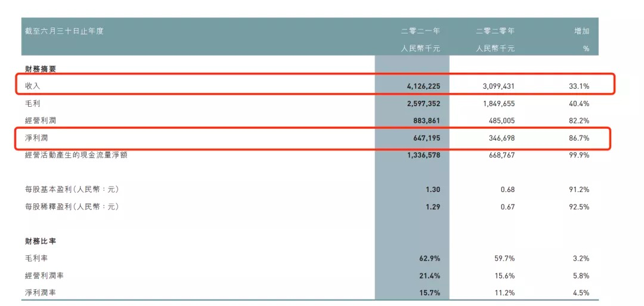Click the 淨利潤 row label
This screenshot has width=644, height=306.
tap(36, 138)
